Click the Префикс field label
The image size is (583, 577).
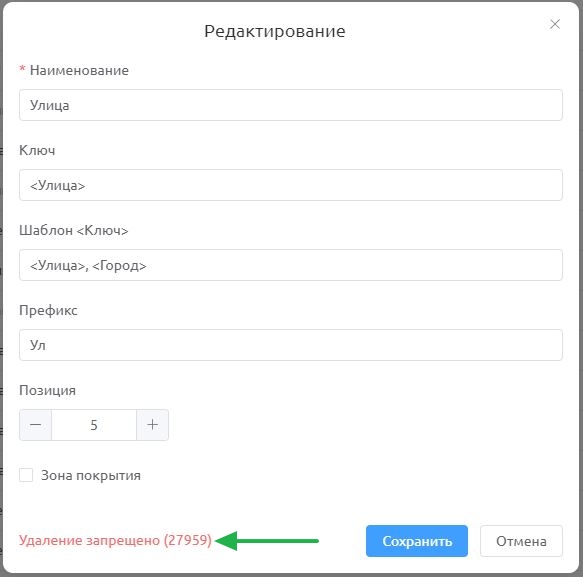[48, 310]
